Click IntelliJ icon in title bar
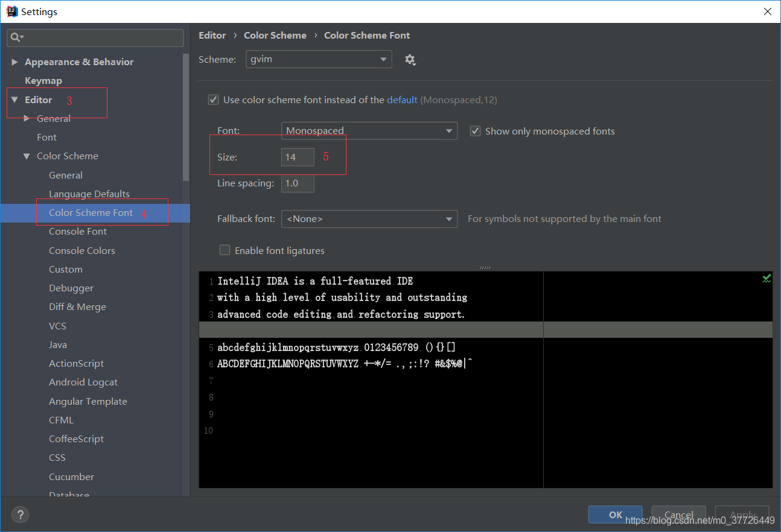The height and width of the screenshot is (532, 781). point(11,11)
